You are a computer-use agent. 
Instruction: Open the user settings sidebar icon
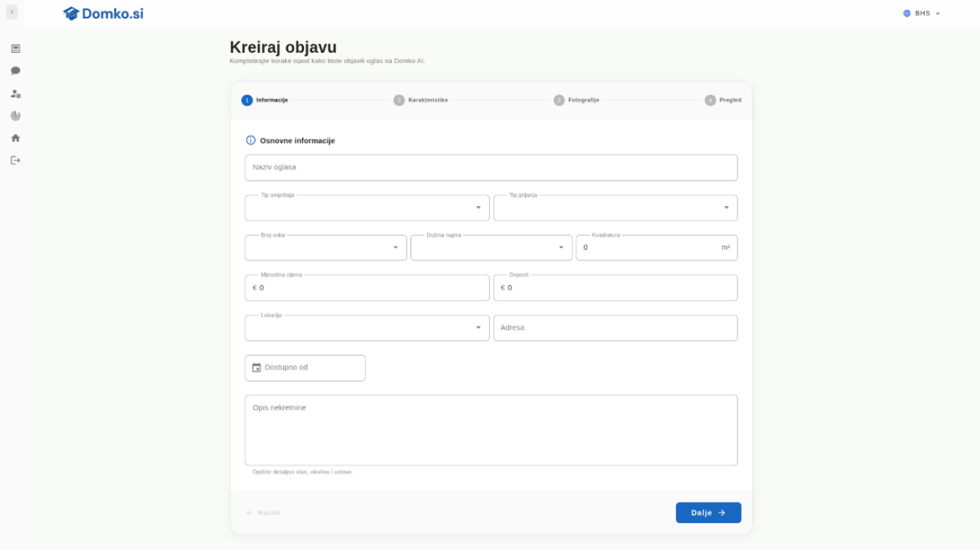pos(15,93)
